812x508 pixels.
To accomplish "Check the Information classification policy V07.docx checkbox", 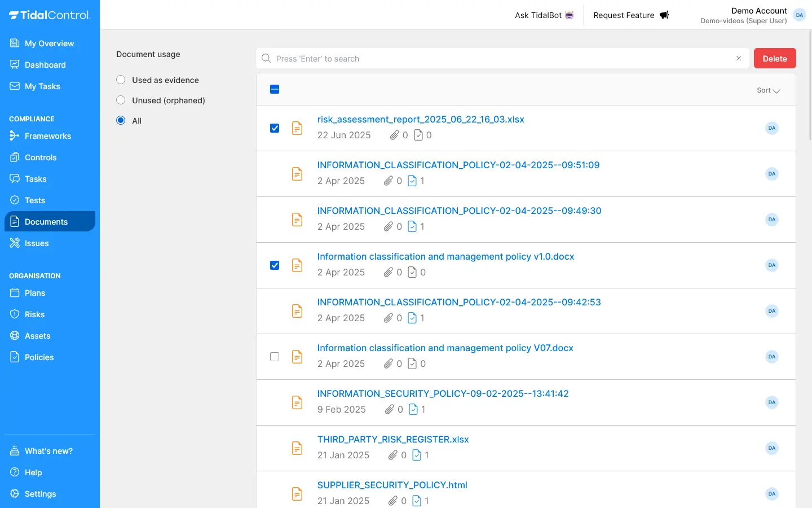I will (x=275, y=357).
